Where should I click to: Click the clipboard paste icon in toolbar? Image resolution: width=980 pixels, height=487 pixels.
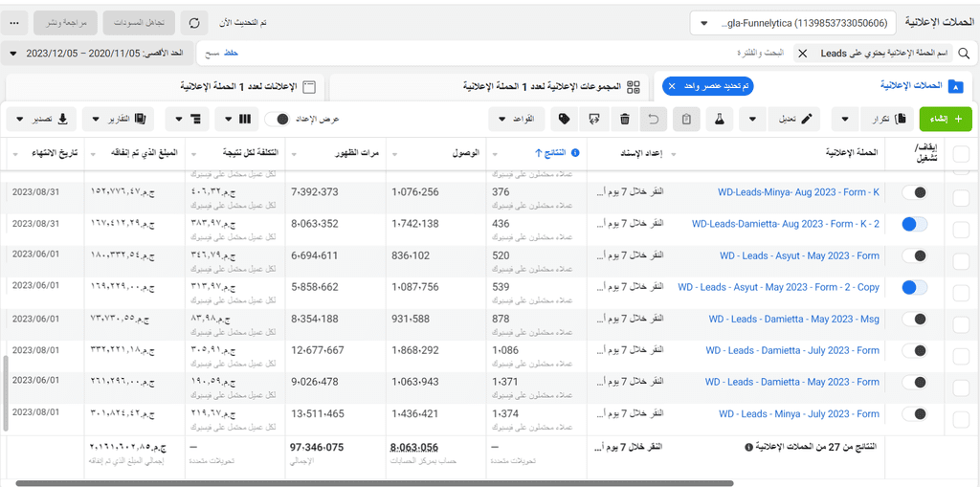tap(686, 119)
